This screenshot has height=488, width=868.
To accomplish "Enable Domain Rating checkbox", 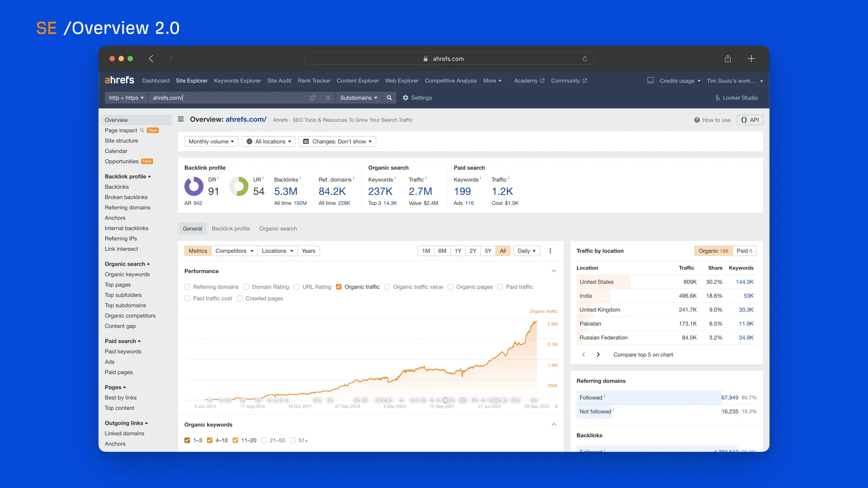I will point(246,287).
